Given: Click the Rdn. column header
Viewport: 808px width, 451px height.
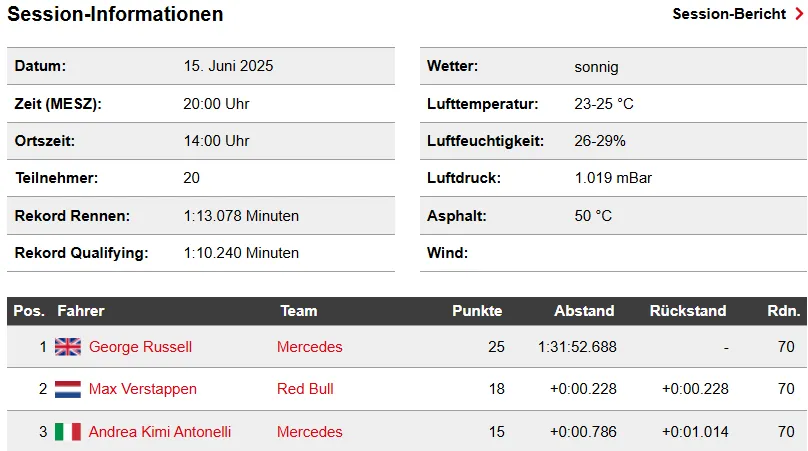Looking at the screenshot, I should point(784,311).
